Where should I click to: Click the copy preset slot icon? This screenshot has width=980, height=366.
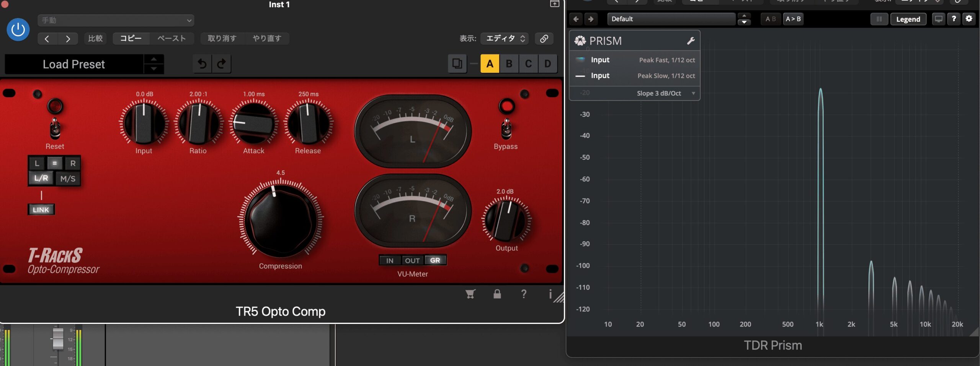(457, 63)
